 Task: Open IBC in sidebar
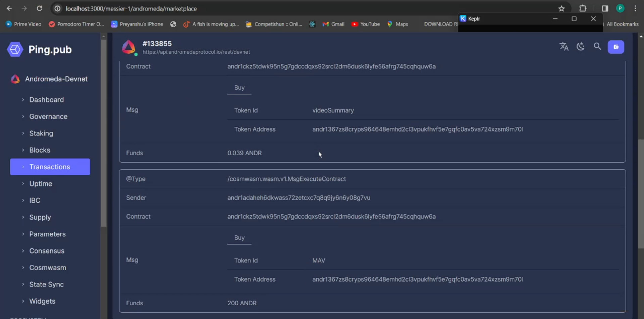coord(35,200)
